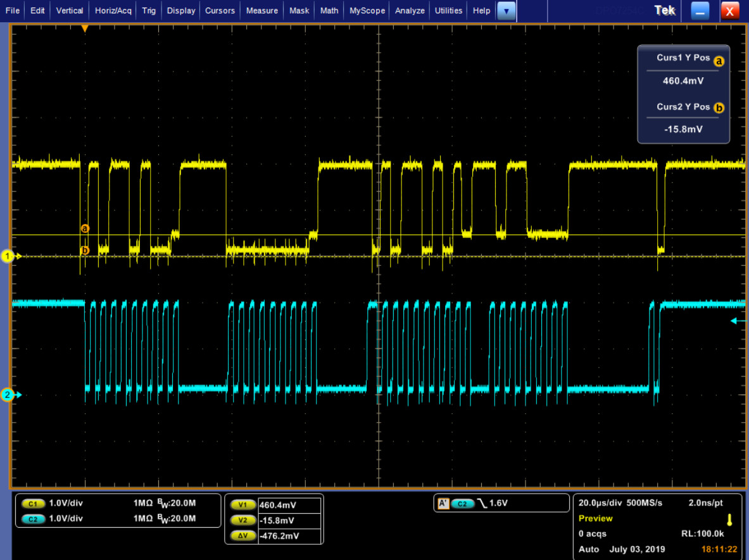This screenshot has height=560, width=749.
Task: Open the Help menu
Action: 481,11
